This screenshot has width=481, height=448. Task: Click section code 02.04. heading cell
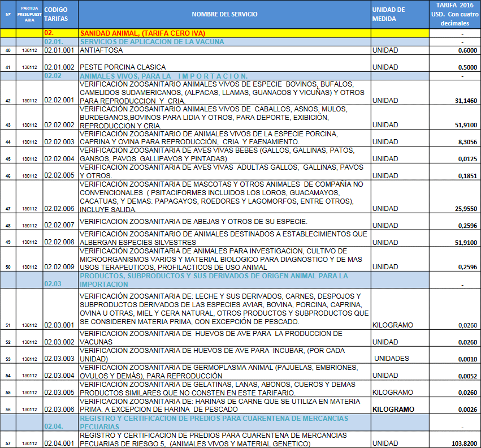click(60, 426)
